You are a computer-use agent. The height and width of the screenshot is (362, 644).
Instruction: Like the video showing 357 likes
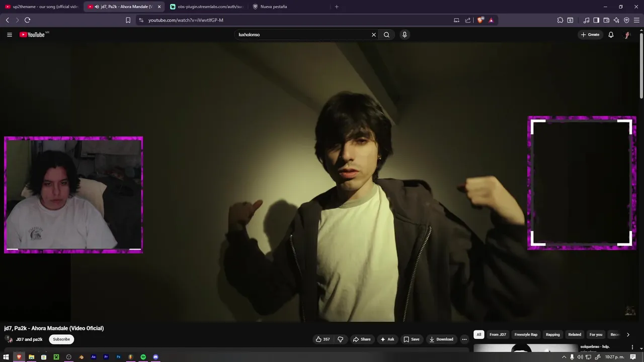(x=323, y=339)
